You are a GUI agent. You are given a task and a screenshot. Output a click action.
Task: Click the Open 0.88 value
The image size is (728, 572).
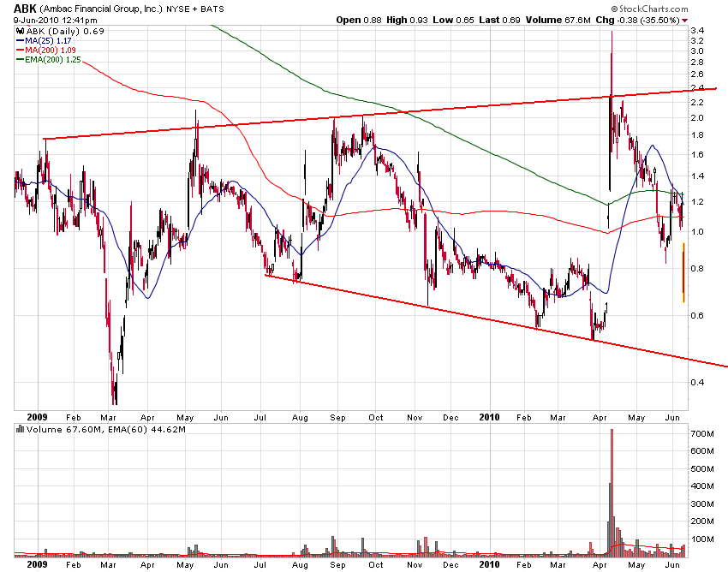coord(359,20)
